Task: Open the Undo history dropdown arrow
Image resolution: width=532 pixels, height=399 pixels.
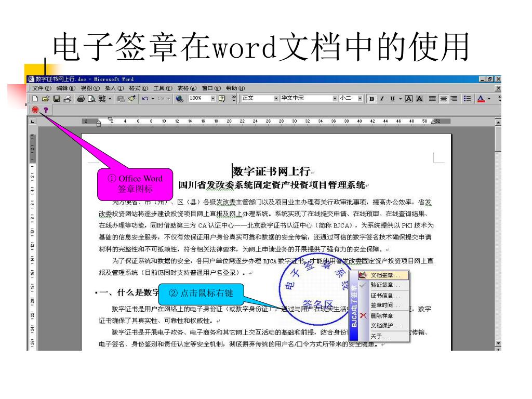Action: (x=153, y=99)
